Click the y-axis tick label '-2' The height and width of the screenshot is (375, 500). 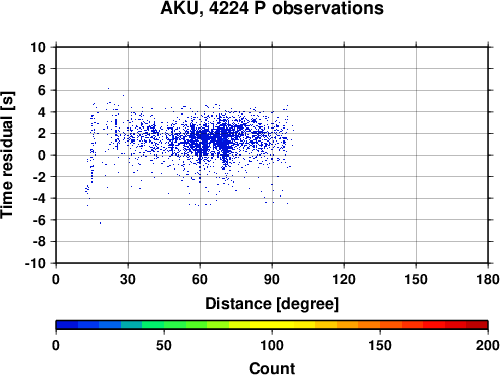(39, 177)
